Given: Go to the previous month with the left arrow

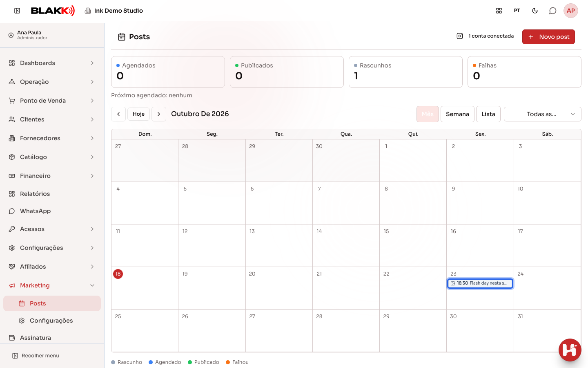Looking at the screenshot, I should pos(118,114).
